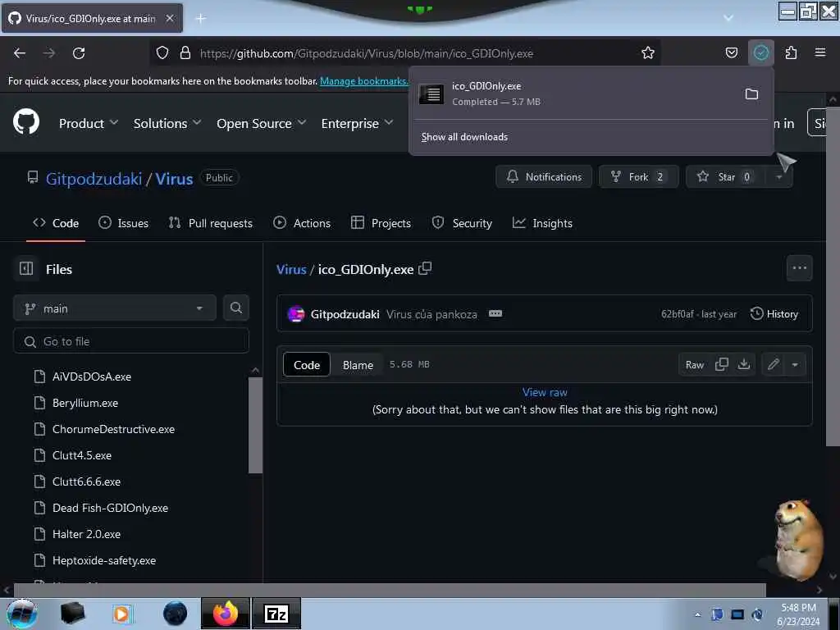The width and height of the screenshot is (840, 630).
Task: Click Show all downloads
Action: point(464,137)
